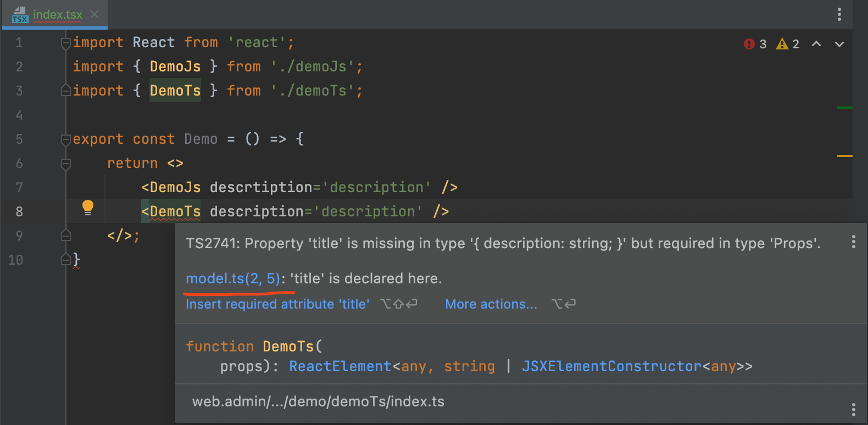Toggle import fold end marker on line 3
This screenshot has width=868, height=425.
(x=66, y=91)
